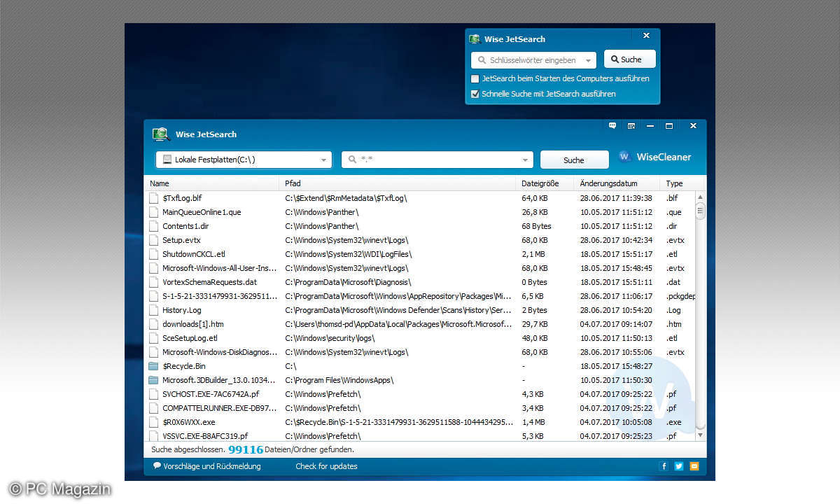Image resolution: width=840 pixels, height=504 pixels.
Task: Click the orange mail icon in footer
Action: click(694, 466)
